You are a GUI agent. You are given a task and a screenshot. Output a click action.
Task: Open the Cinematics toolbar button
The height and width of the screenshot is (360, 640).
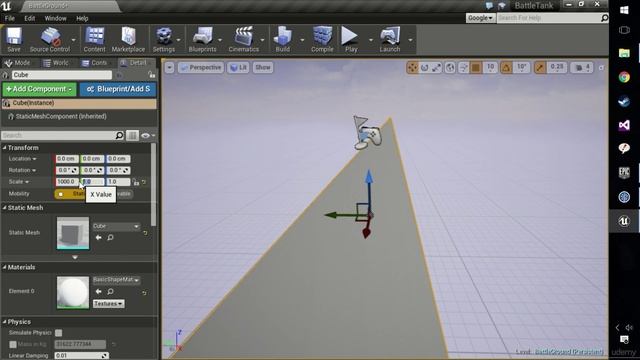(244, 40)
